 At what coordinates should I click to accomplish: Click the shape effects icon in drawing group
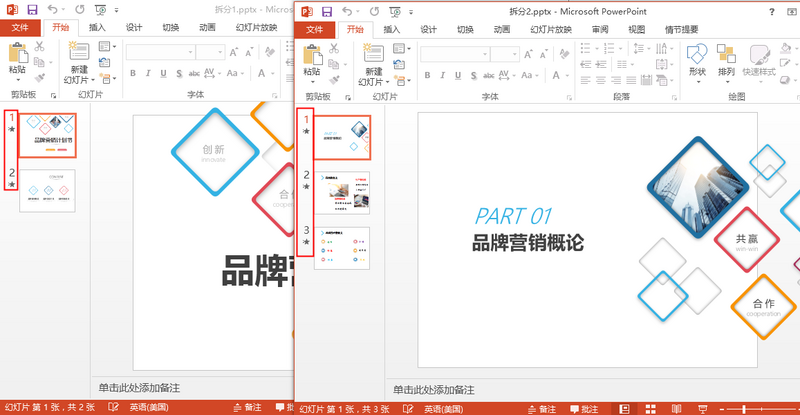(x=786, y=80)
